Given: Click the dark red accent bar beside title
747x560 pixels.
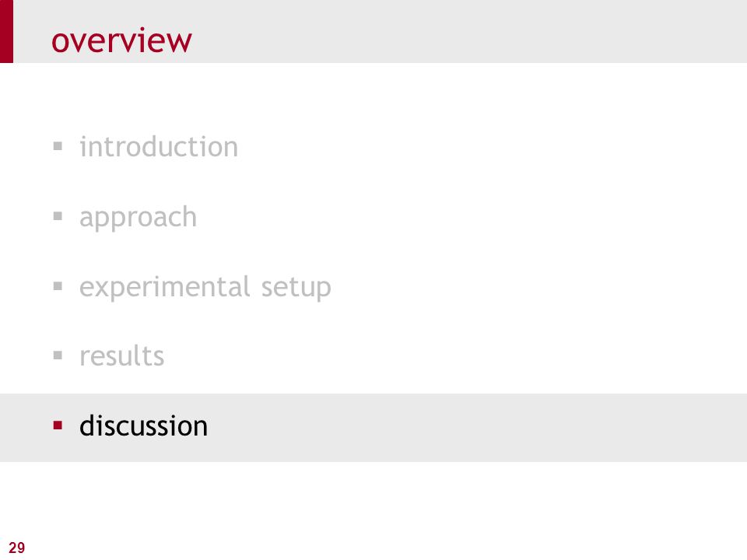Looking at the screenshot, I should pos(6,31).
